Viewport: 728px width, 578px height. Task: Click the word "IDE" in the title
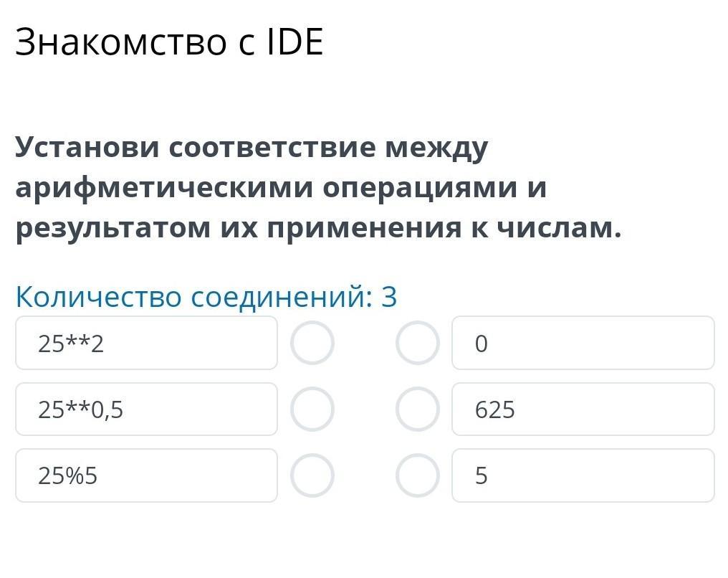pyautogui.click(x=294, y=43)
